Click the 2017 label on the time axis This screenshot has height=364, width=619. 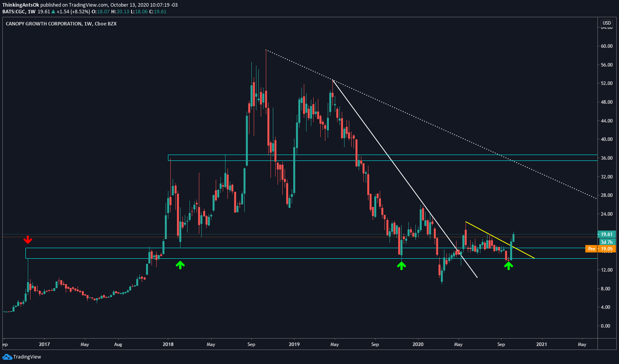(44, 344)
